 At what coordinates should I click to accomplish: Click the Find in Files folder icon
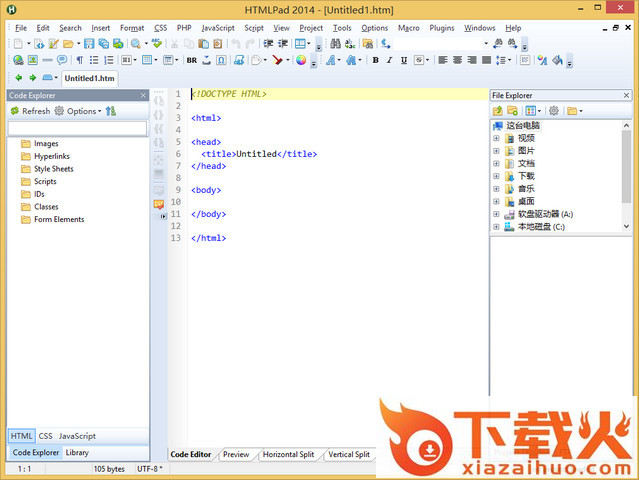click(x=368, y=44)
